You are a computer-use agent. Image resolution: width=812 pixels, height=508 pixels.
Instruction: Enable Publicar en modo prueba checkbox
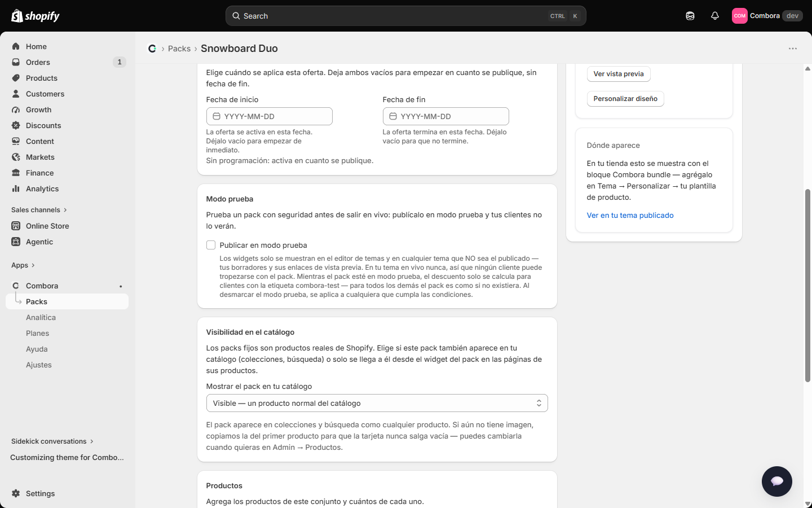(x=211, y=245)
